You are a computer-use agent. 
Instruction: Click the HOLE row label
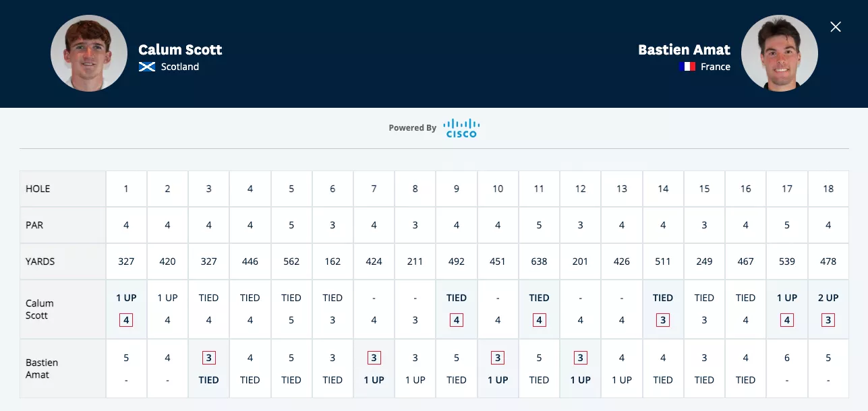click(38, 189)
